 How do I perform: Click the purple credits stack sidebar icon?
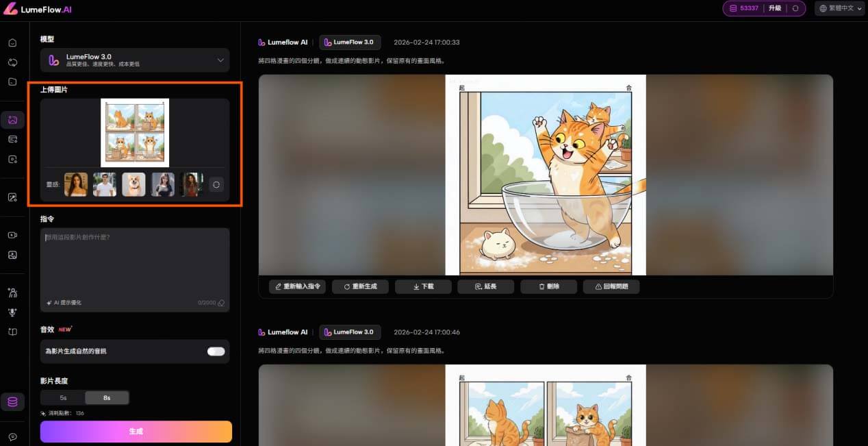12,401
